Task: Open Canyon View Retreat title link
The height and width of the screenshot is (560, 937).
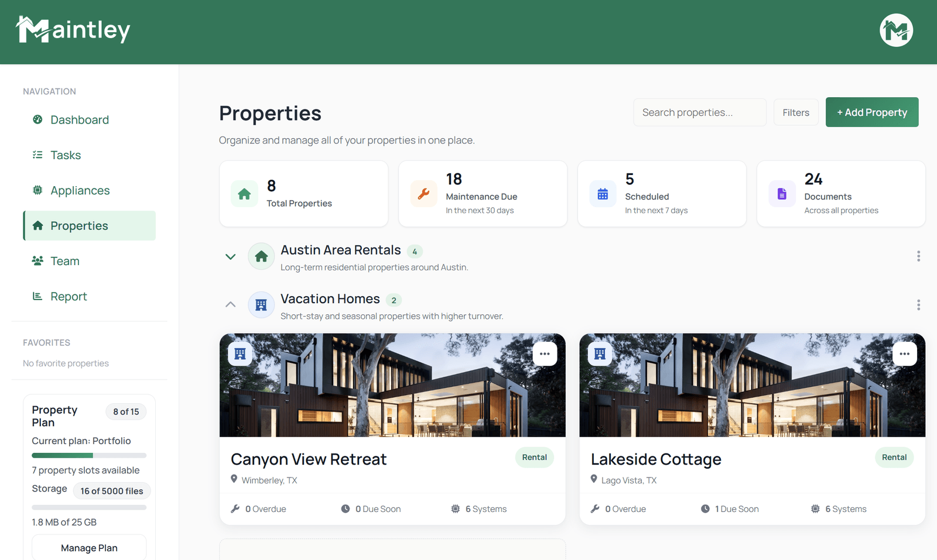Action: 309,459
